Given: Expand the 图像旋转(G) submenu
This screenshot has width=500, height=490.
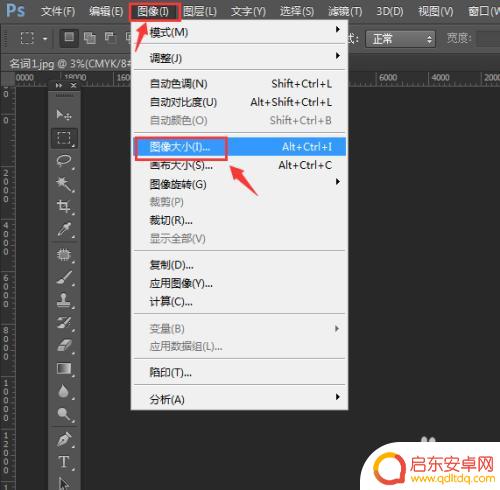Looking at the screenshot, I should [239, 184].
